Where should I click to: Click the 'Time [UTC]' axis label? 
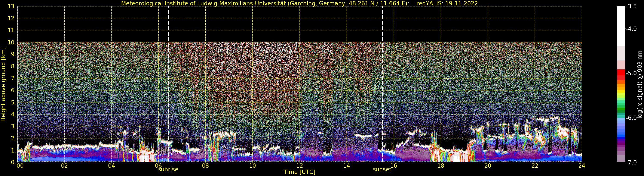300,172
